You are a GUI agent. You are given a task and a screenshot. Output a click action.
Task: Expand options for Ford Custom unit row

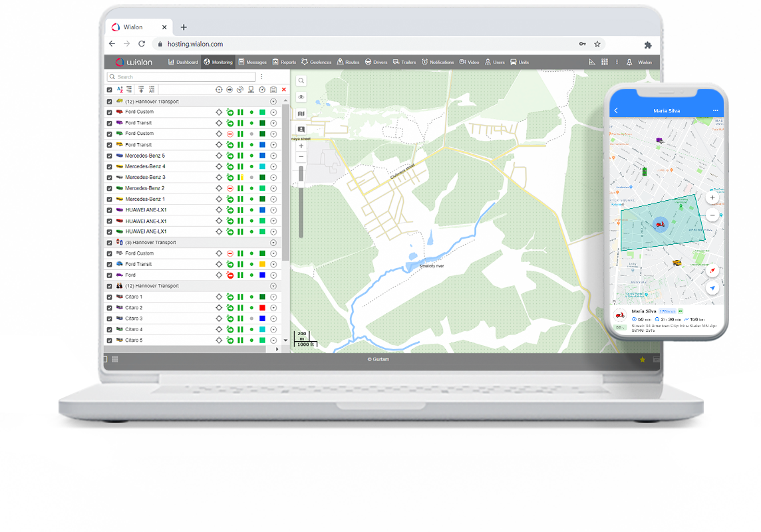coord(273,112)
